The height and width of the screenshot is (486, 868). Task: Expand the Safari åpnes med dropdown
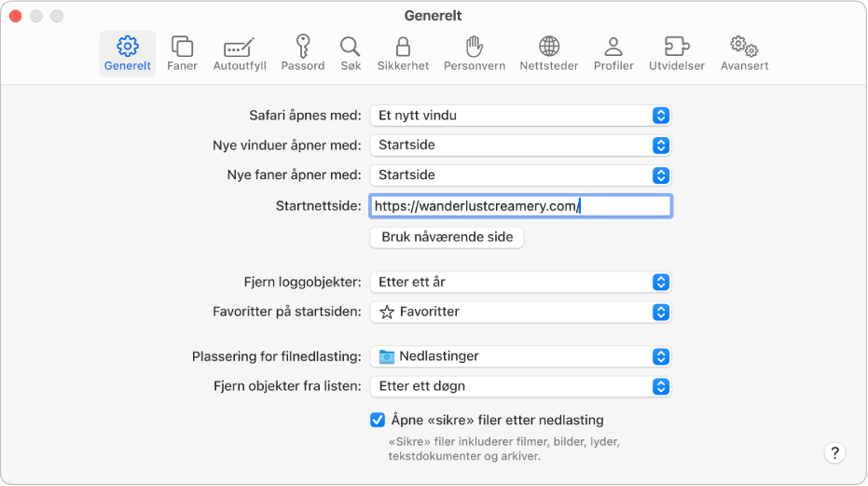tap(520, 116)
